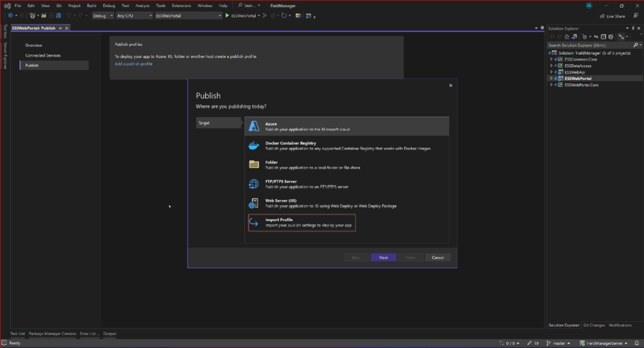Switch to the Git Changes tab

594,325
